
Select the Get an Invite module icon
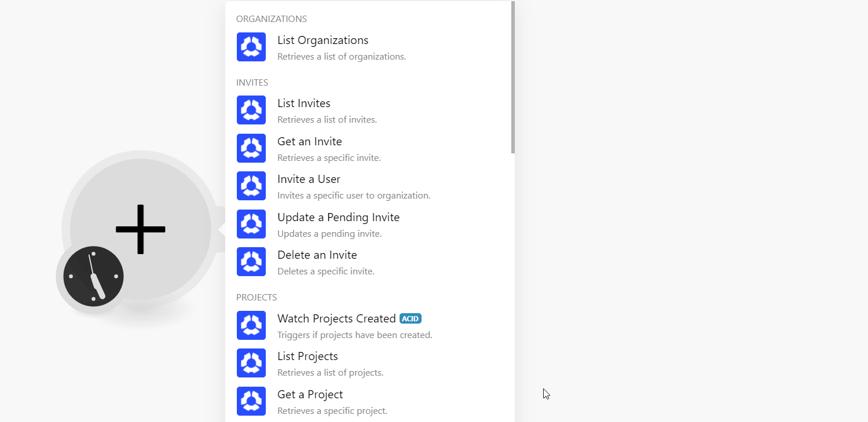pyautogui.click(x=251, y=148)
